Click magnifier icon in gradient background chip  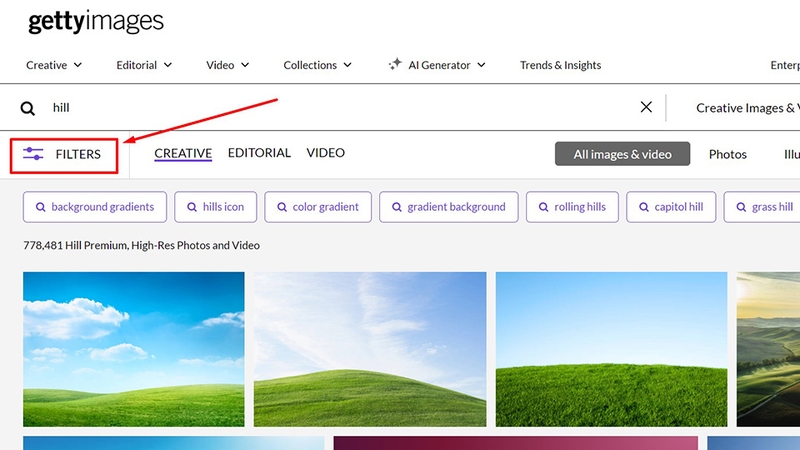[396, 207]
